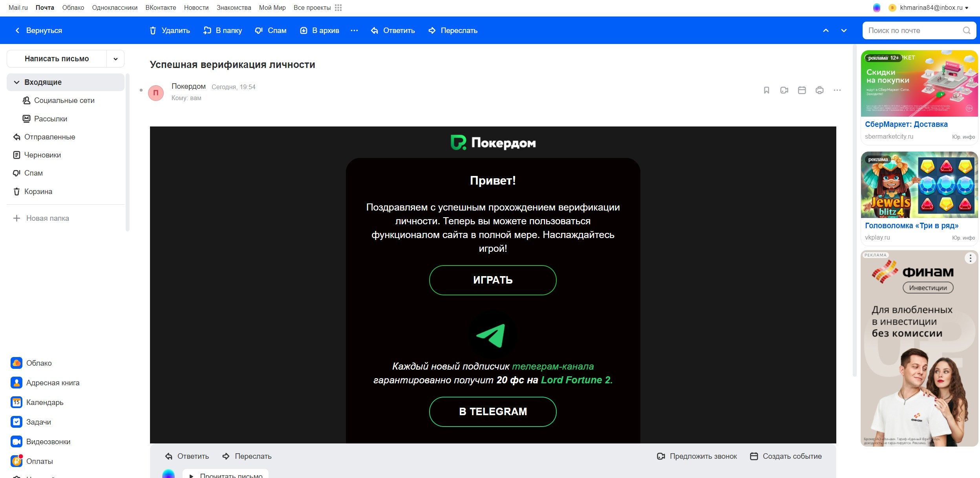This screenshot has width=980, height=478.
Task: Click Jewels blitz 4 ad thumbnail
Action: click(919, 185)
